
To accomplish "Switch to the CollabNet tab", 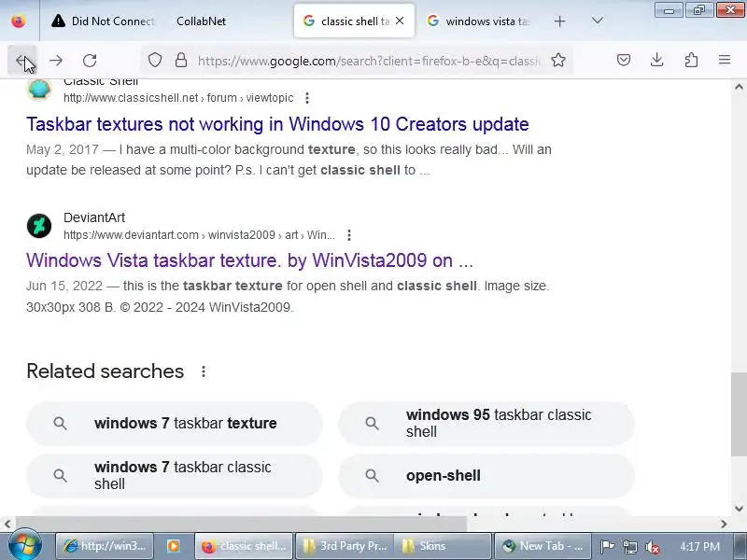I will click(x=228, y=21).
